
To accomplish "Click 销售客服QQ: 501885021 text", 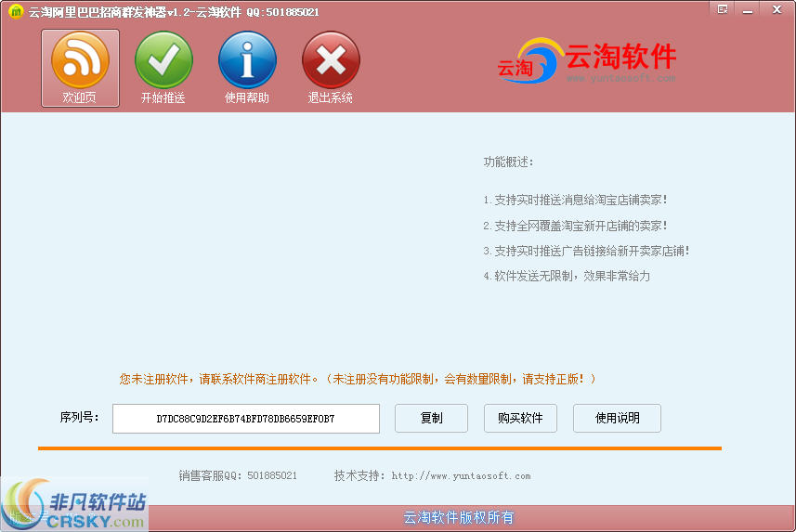I will [x=238, y=475].
